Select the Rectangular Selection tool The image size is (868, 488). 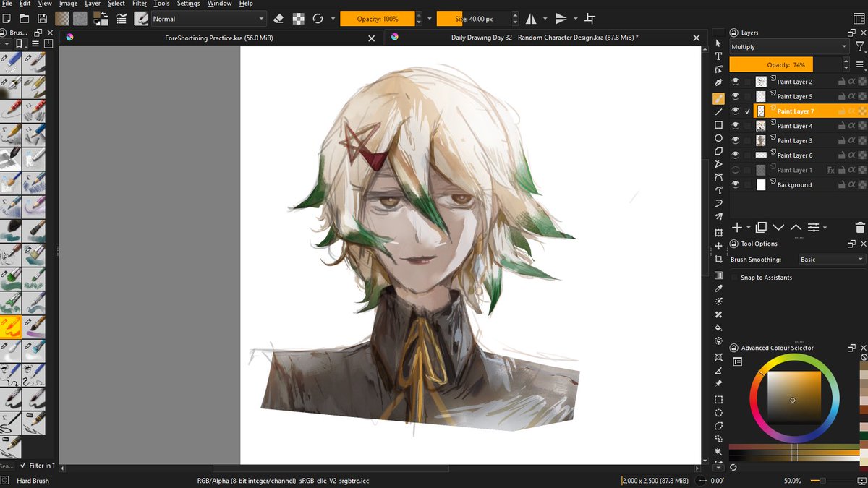pos(718,399)
